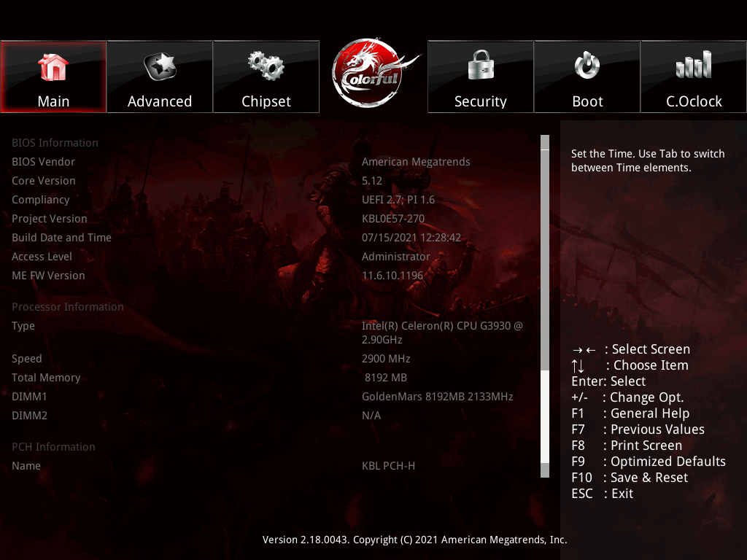Screen dimensions: 747x560
Task: Select the Build Date and Time label
Action: pos(62,238)
